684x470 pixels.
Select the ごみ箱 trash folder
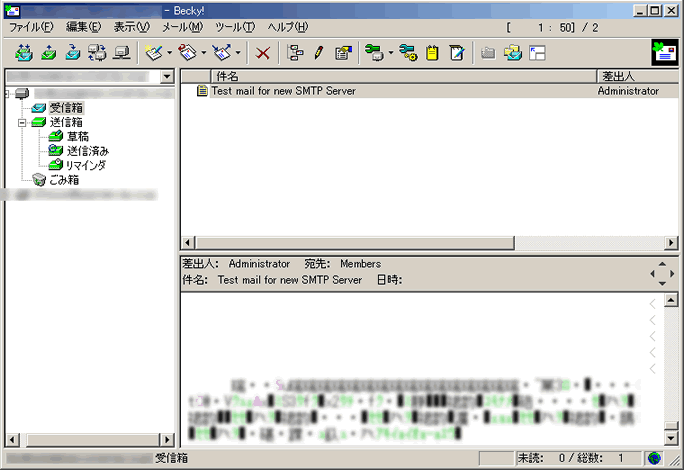click(64, 180)
